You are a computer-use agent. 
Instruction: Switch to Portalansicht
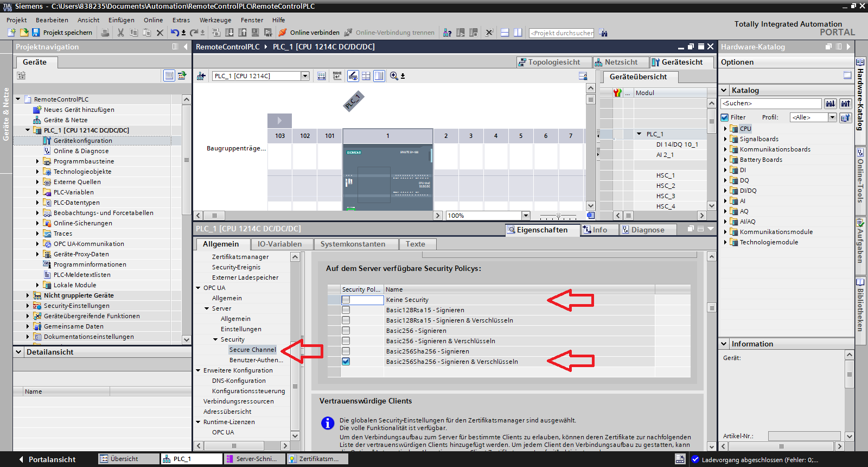click(x=47, y=459)
